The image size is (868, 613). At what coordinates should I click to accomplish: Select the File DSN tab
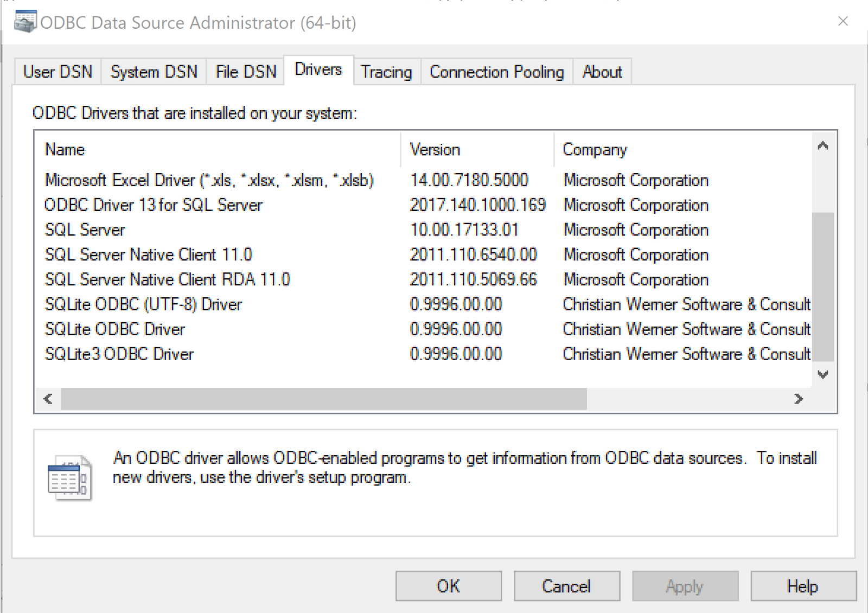[246, 72]
